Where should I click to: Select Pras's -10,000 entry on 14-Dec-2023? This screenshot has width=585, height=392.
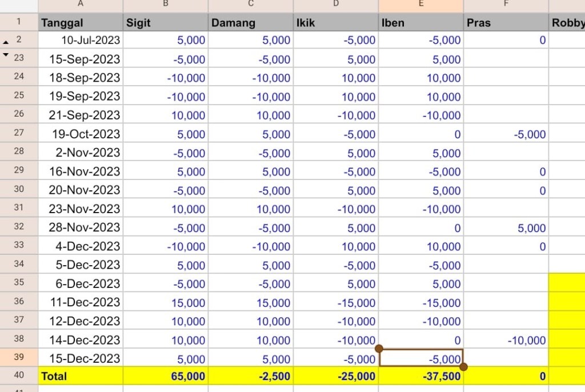pyautogui.click(x=506, y=341)
